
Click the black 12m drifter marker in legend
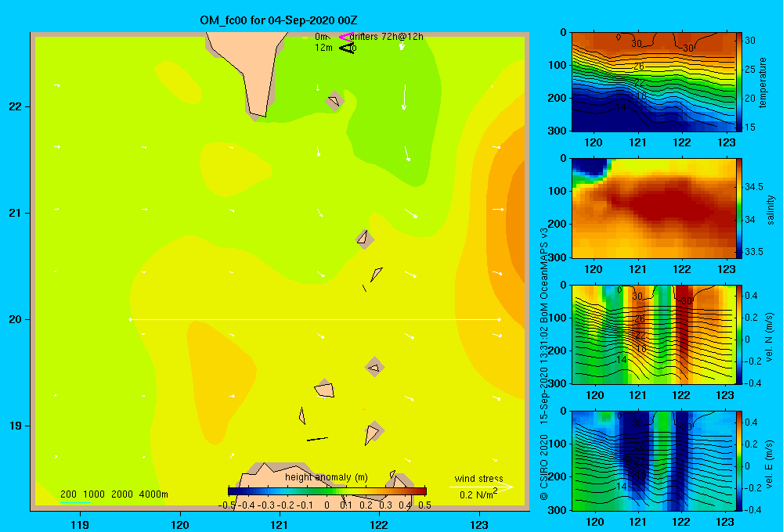pyautogui.click(x=347, y=48)
